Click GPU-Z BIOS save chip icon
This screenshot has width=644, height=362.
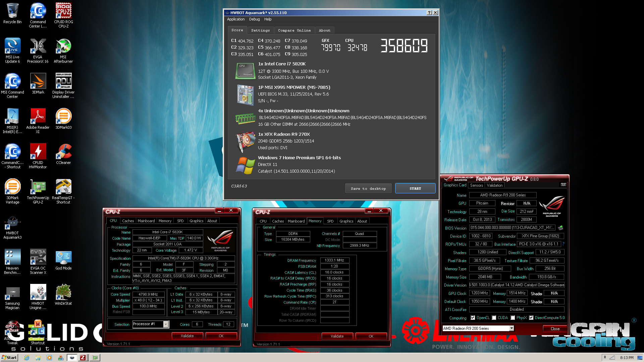[560, 228]
